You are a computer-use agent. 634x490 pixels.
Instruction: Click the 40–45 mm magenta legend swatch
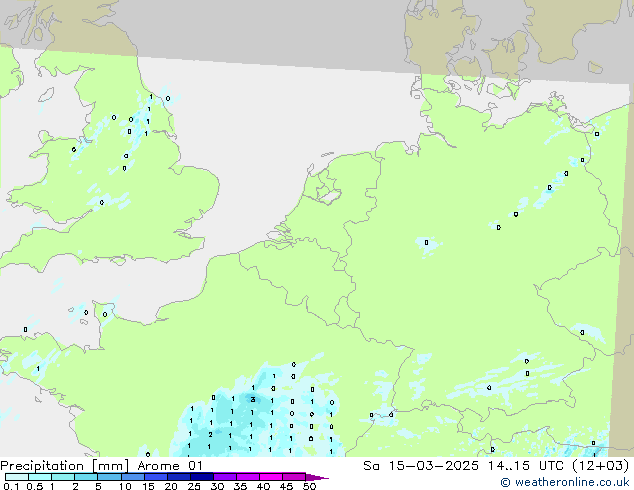coord(271,477)
